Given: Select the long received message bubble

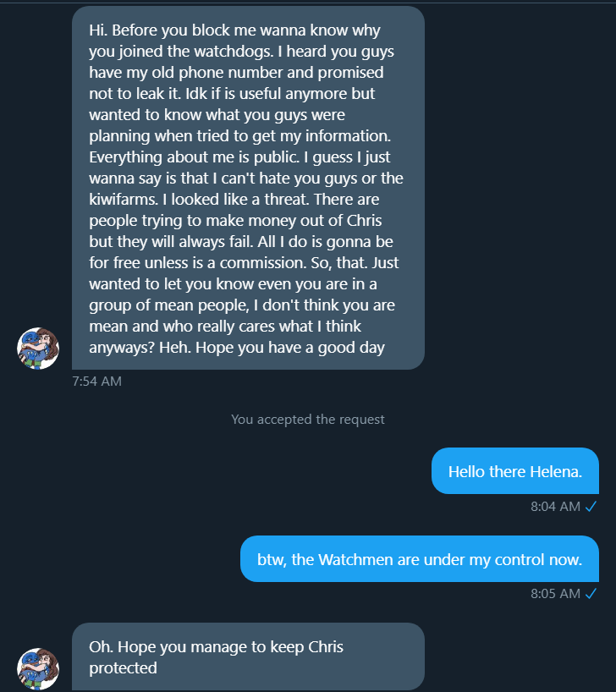Looking at the screenshot, I should coord(248,188).
